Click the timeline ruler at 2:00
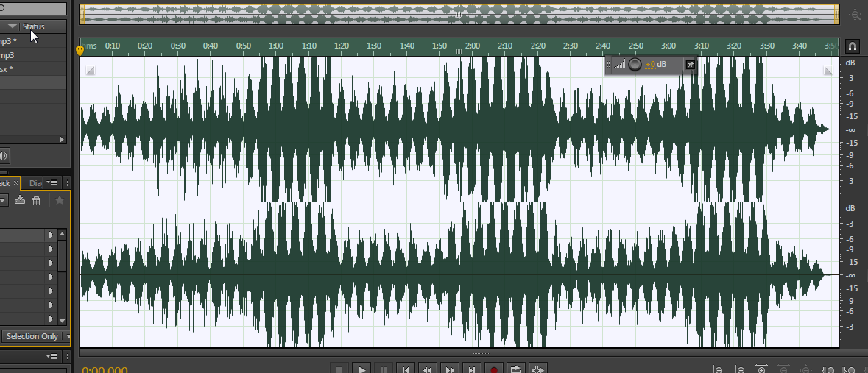 (472, 46)
